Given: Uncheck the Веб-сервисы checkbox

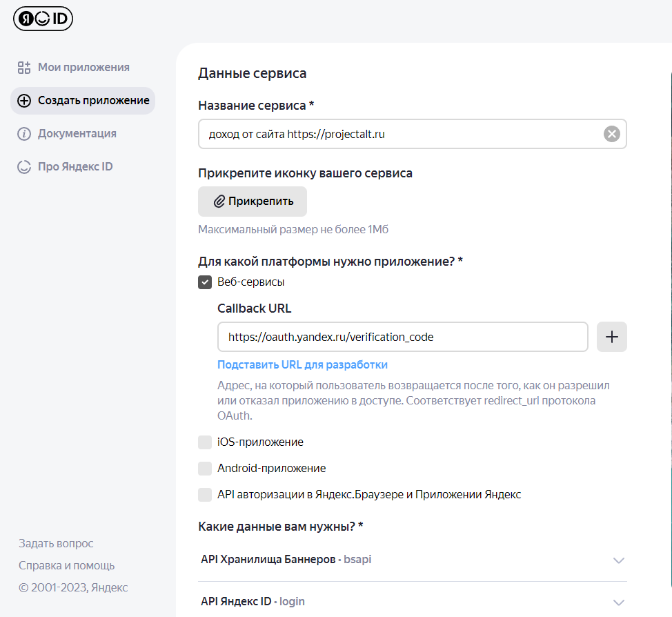Looking at the screenshot, I should (x=205, y=282).
